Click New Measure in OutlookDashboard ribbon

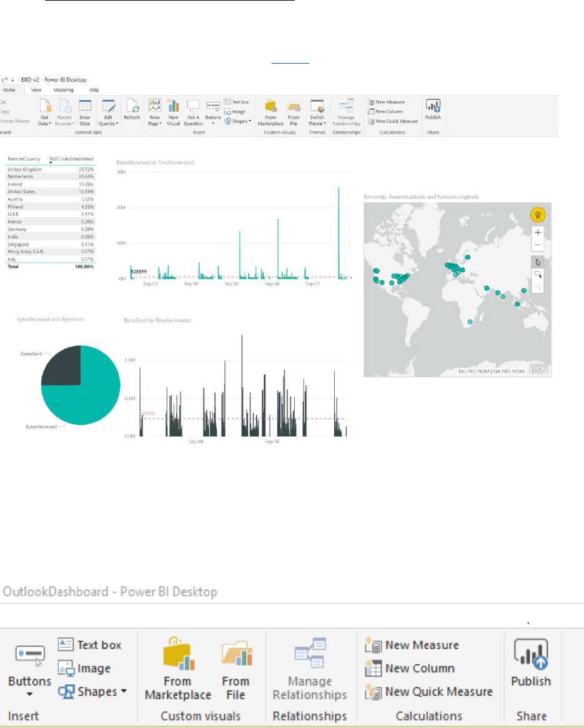[412, 645]
